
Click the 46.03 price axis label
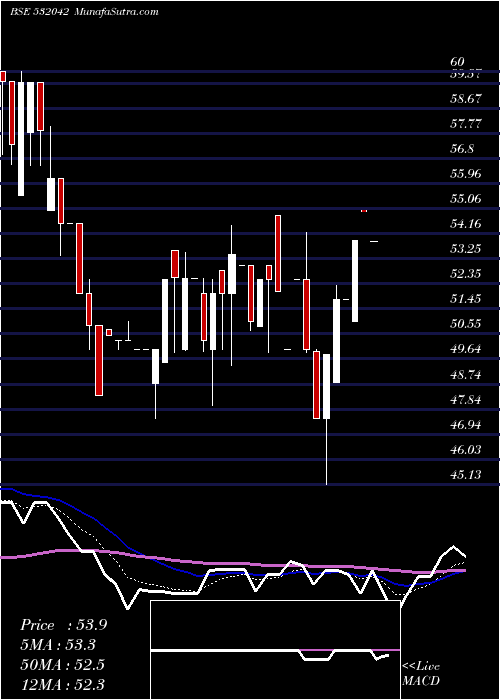pos(466,449)
